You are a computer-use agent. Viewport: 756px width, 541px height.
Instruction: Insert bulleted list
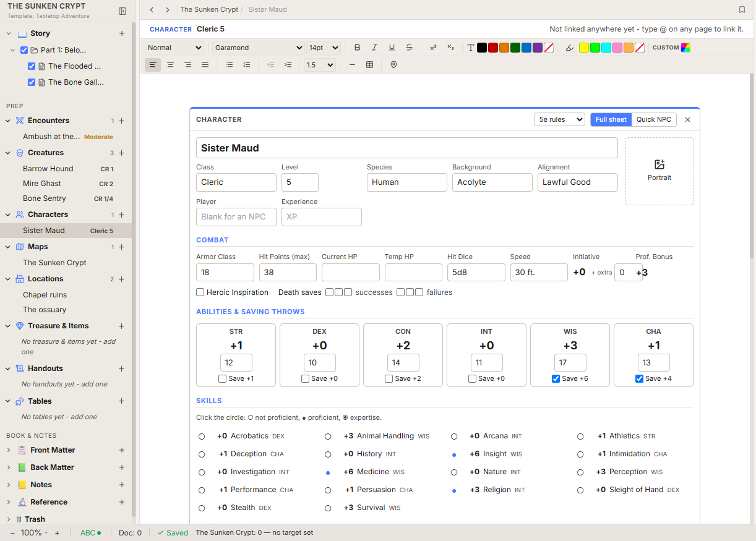click(230, 65)
